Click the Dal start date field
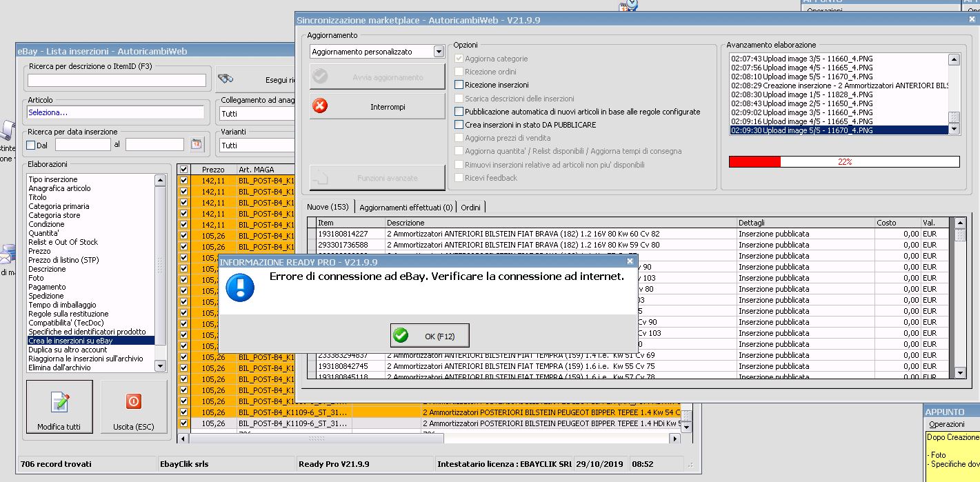Screen dimensions: 980x482 tap(83, 145)
